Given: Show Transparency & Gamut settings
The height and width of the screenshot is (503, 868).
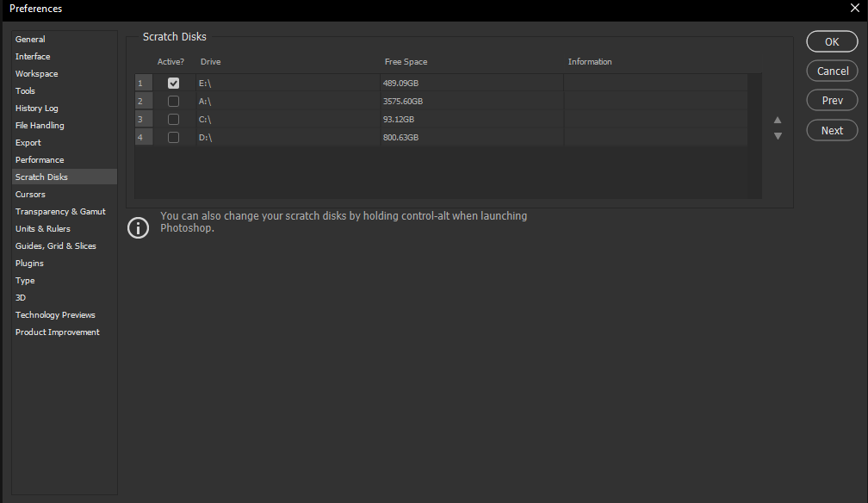Looking at the screenshot, I should 60,212.
